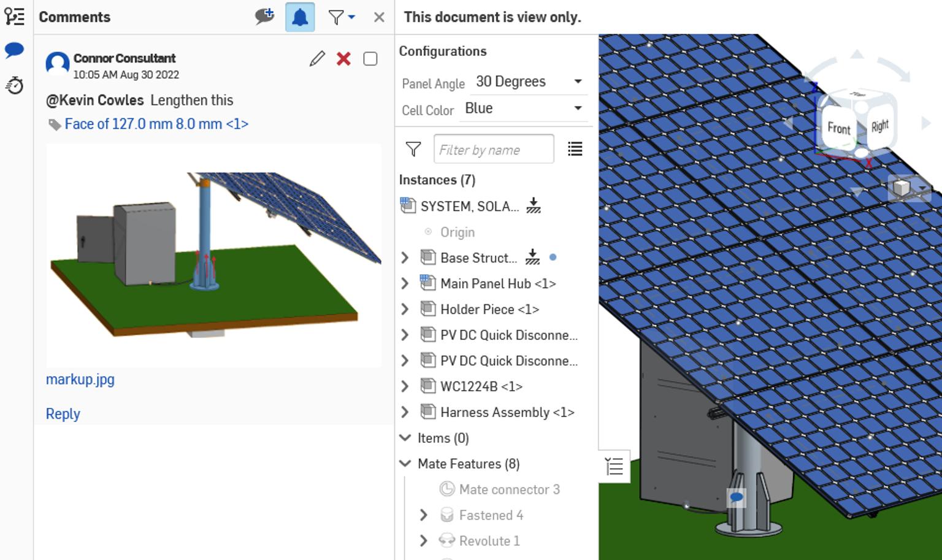This screenshot has width=942, height=560.
Task: Expand the Holder Piece <1> tree node
Action: click(x=405, y=309)
